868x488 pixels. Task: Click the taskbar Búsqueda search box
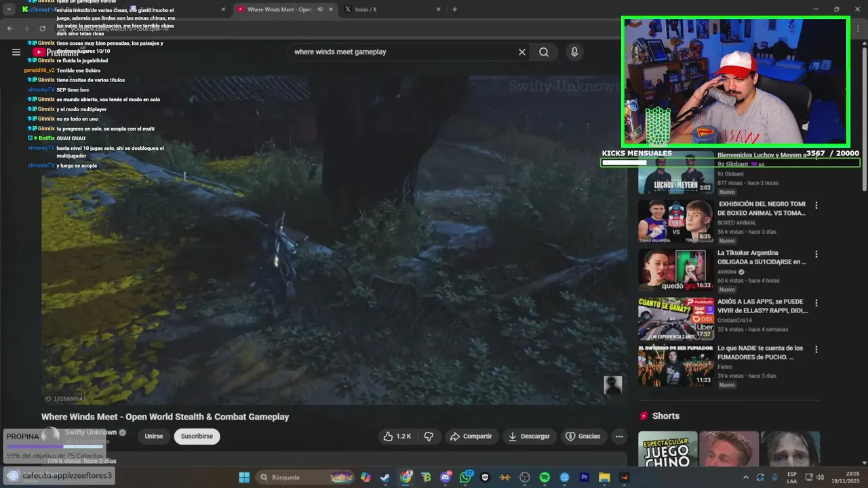[x=307, y=477]
